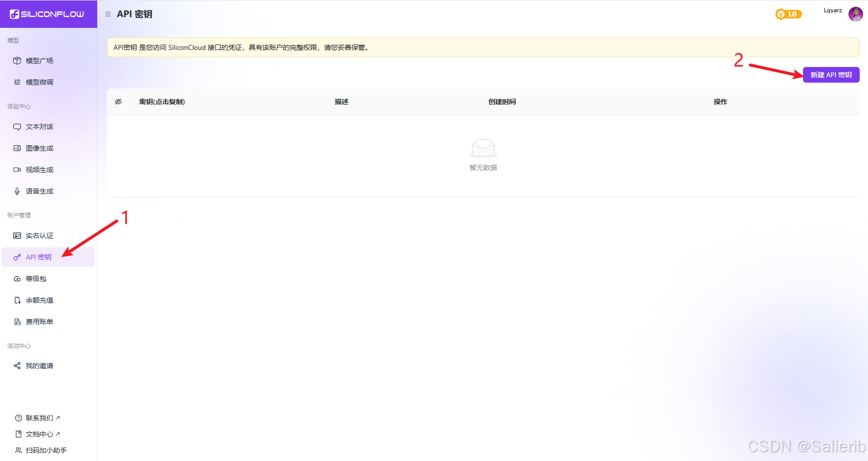Click the 图像生成 picture icon
This screenshot has width=868, height=461.
(x=17, y=148)
